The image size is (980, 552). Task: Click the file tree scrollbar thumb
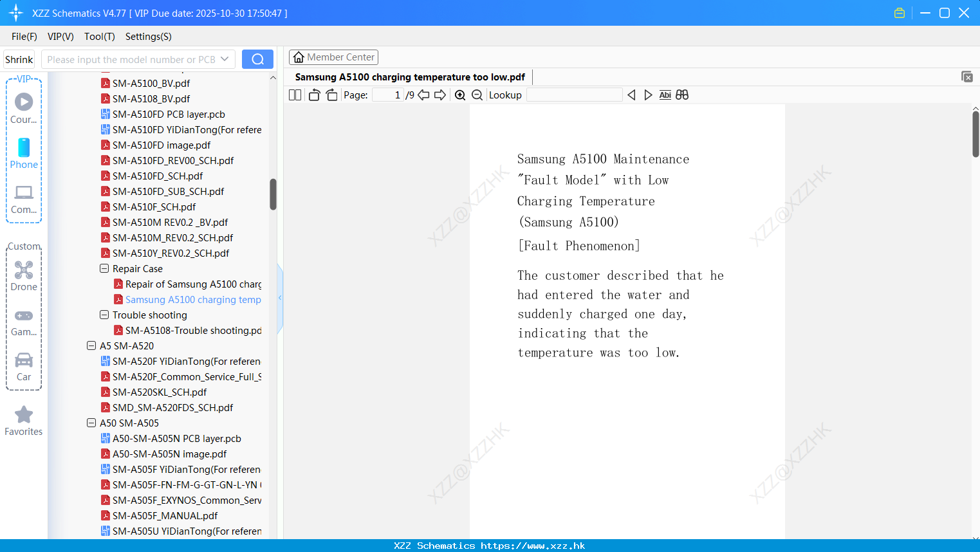(x=273, y=194)
